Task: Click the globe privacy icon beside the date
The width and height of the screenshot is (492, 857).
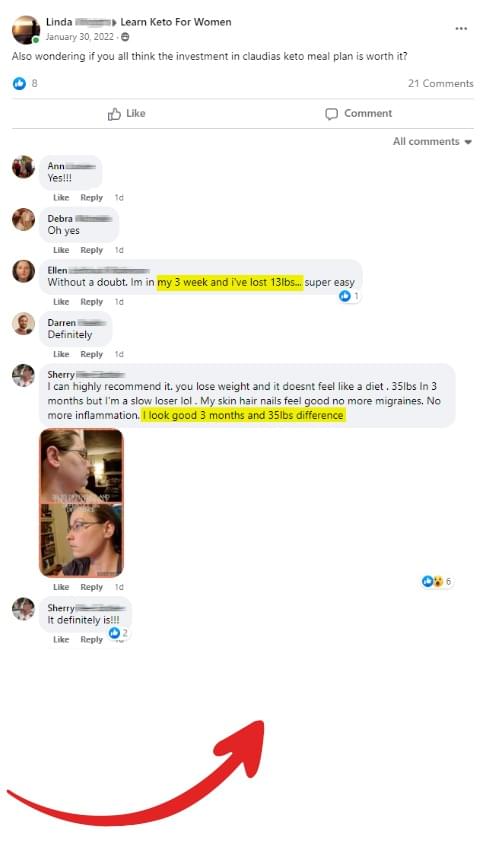Action: point(125,37)
